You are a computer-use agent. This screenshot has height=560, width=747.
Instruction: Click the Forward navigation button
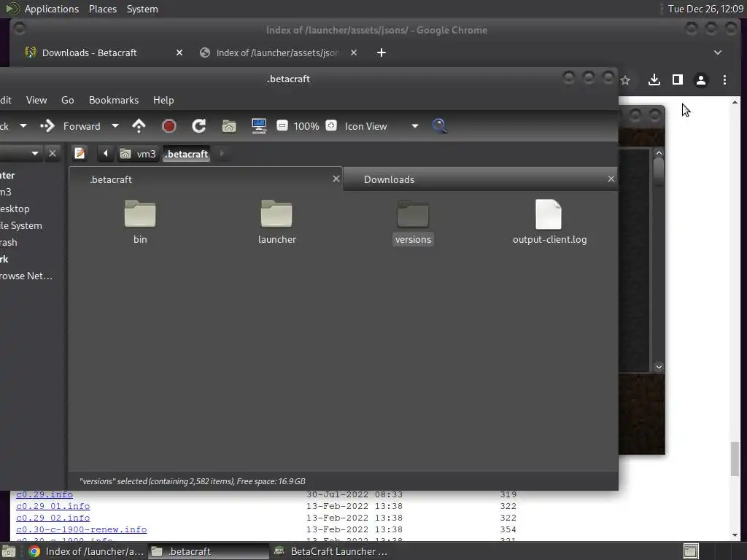pos(71,126)
